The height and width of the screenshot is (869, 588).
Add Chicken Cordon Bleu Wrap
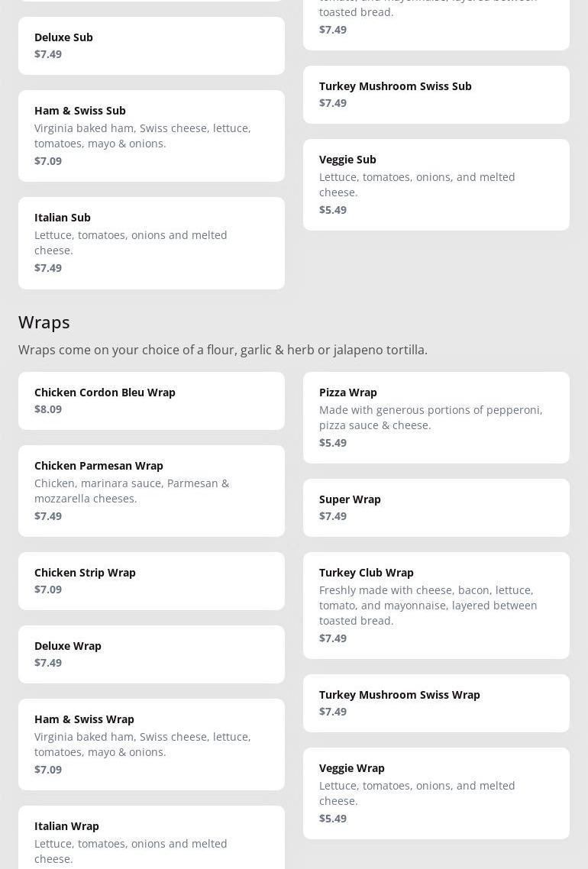tap(151, 401)
